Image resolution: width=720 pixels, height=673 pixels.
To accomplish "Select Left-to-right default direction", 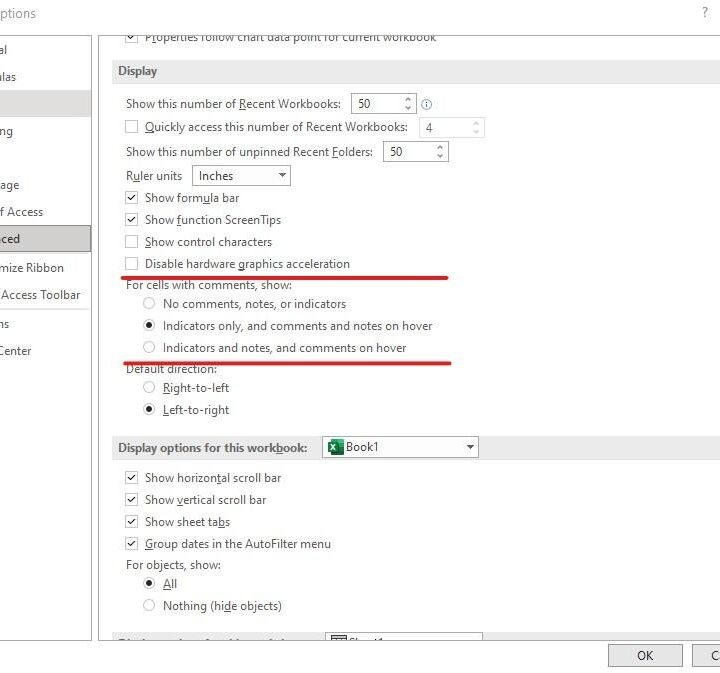I will [149, 409].
